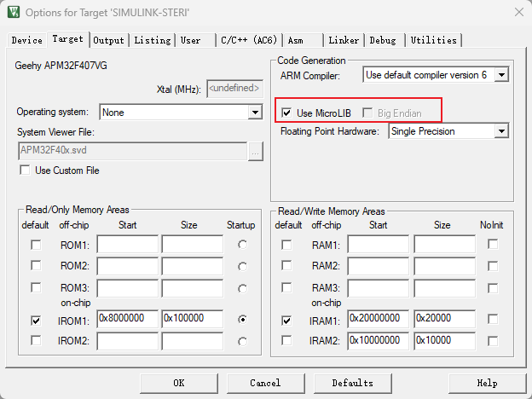The image size is (532, 399).
Task: Edit IRAM1 Size value 0x20000
Action: coord(445,319)
